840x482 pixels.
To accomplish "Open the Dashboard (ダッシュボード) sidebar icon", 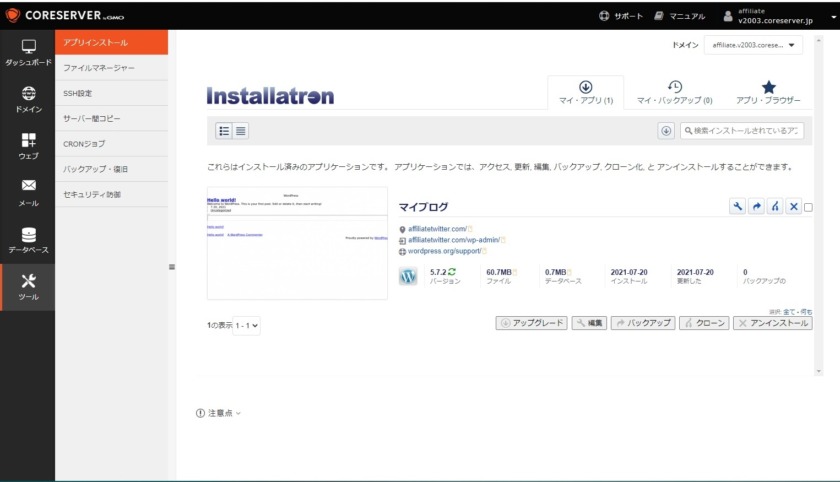I will [28, 53].
